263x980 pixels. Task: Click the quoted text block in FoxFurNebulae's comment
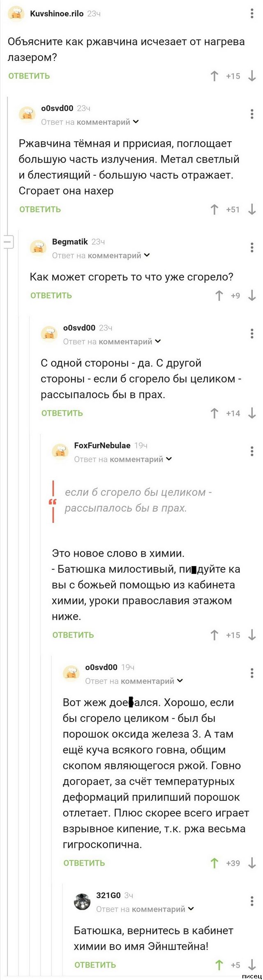click(138, 500)
